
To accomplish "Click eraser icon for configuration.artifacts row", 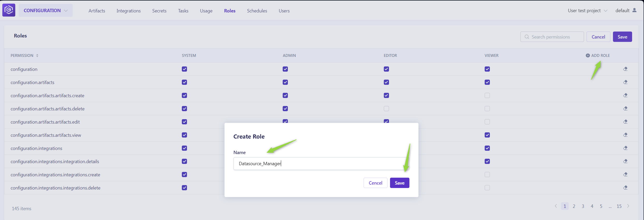I will point(625,82).
